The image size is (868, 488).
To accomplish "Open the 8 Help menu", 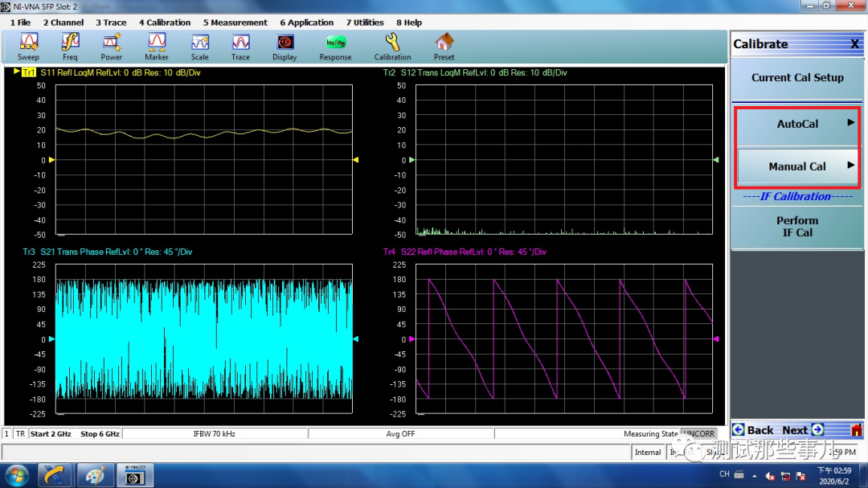I will 409,23.
